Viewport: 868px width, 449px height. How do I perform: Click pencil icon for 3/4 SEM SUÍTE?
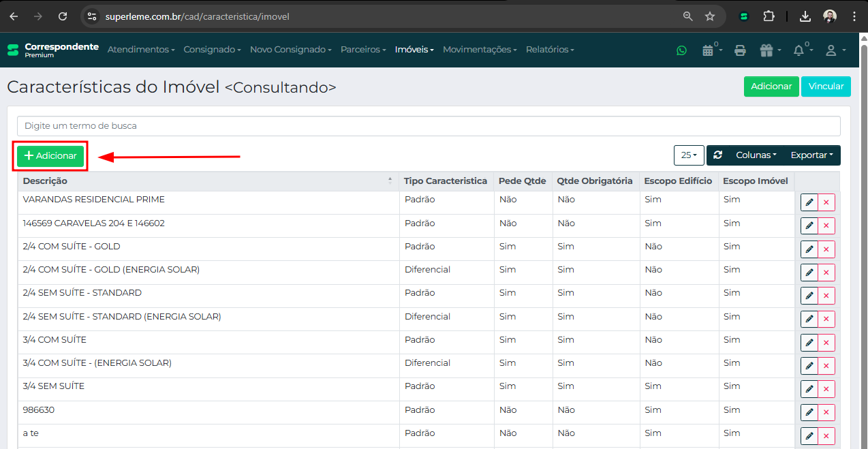(x=809, y=389)
